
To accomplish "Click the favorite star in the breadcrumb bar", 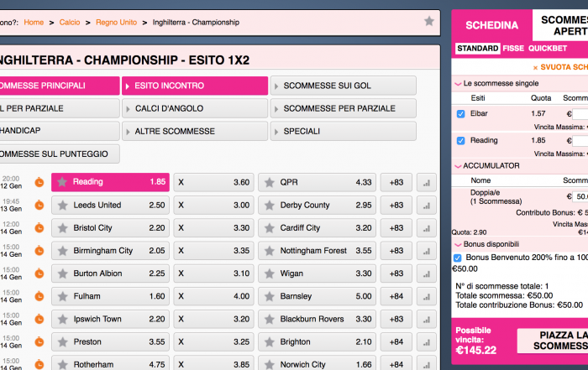I will [x=429, y=21].
